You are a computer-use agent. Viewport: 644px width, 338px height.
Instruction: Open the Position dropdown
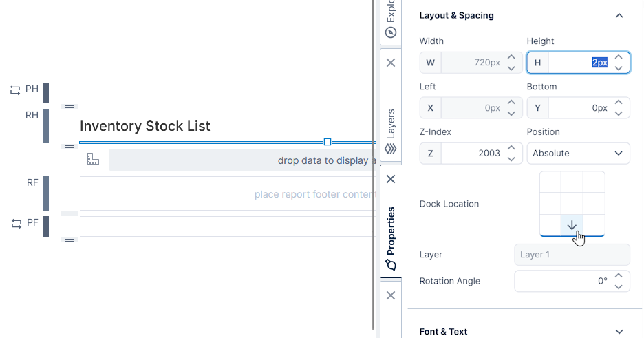[578, 154]
